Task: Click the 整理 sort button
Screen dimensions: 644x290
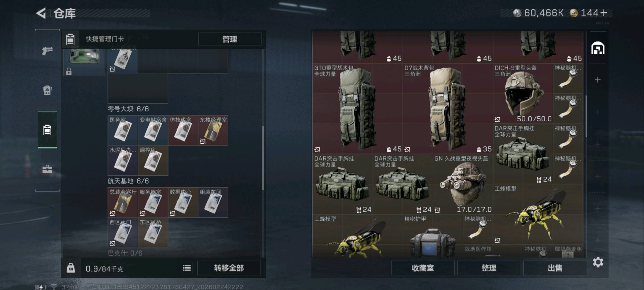Action: (x=489, y=268)
